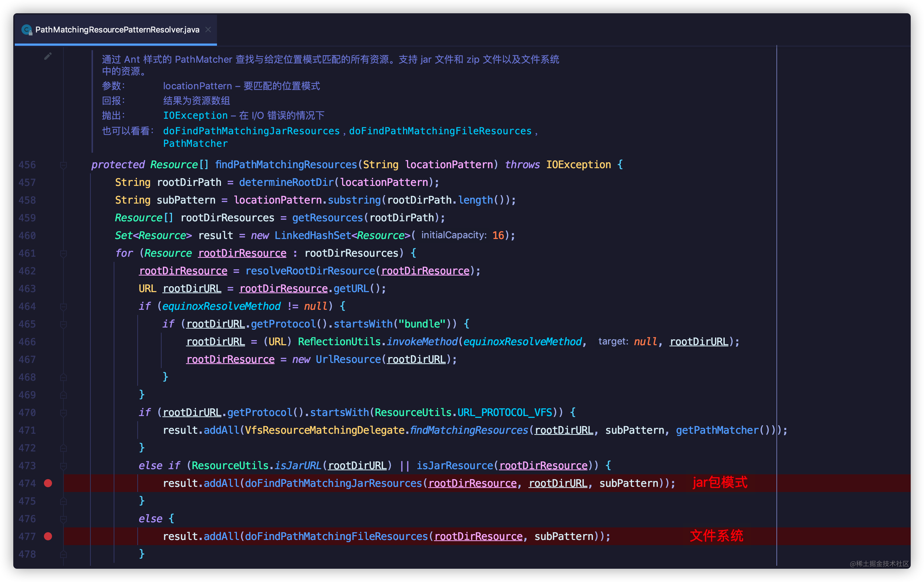The image size is (924, 582).
Task: Click the getResources call on line 459
Action: 327,218
